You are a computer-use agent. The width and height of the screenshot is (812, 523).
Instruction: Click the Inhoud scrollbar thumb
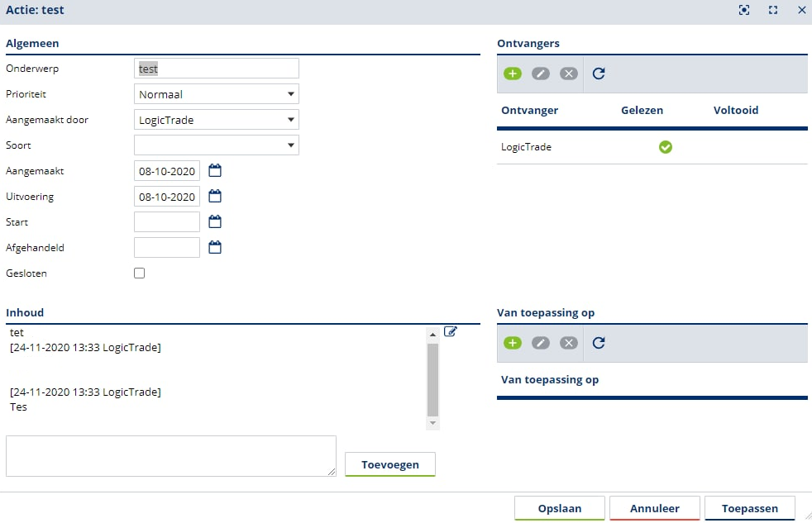tap(432, 378)
